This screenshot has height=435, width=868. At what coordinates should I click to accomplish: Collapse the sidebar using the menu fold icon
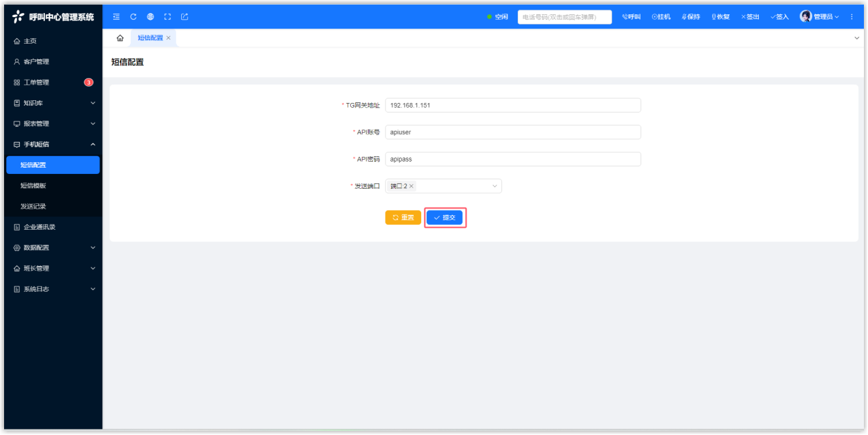click(x=117, y=17)
